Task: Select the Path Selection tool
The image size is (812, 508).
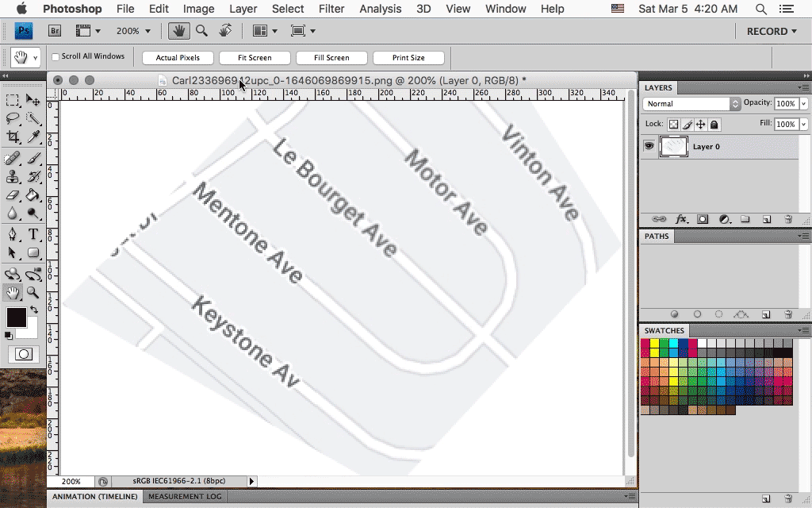Action: [x=13, y=253]
